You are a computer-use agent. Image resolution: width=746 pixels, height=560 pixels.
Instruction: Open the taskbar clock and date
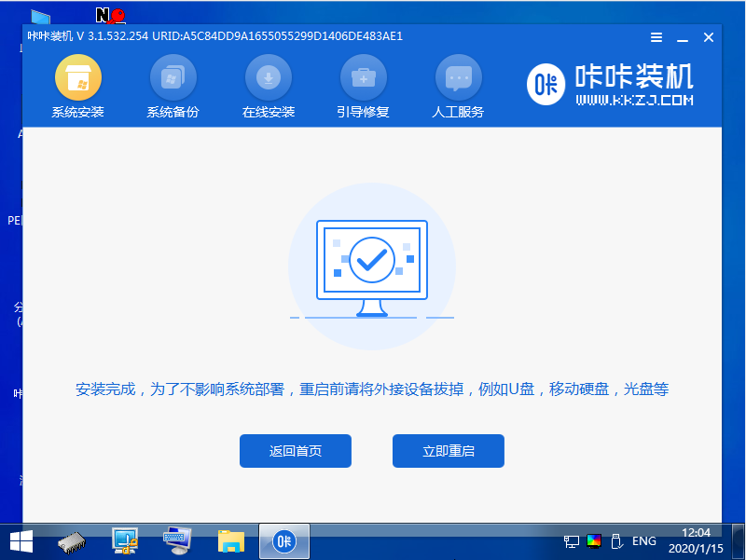(698, 540)
